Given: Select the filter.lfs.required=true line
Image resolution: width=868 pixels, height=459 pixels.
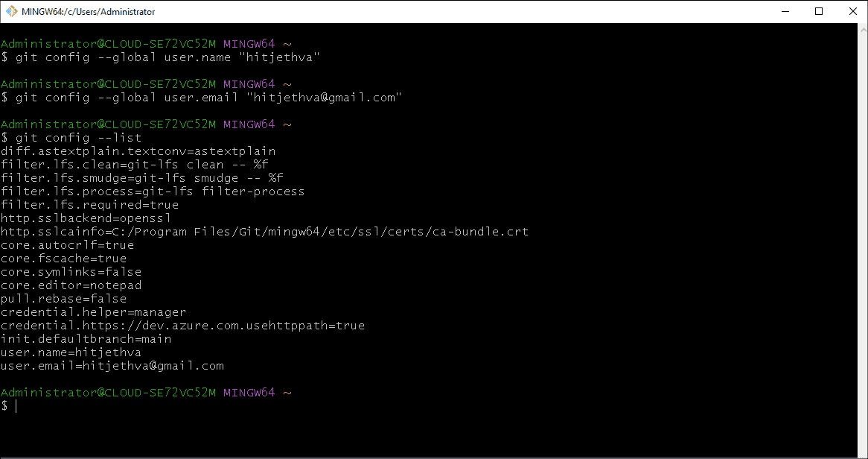Looking at the screenshot, I should click(89, 204).
